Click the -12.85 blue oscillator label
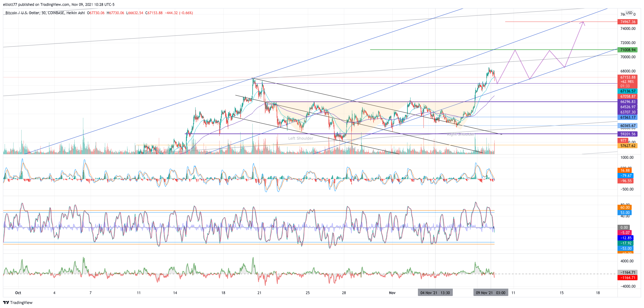The width and height of the screenshot is (644, 308). point(625,238)
